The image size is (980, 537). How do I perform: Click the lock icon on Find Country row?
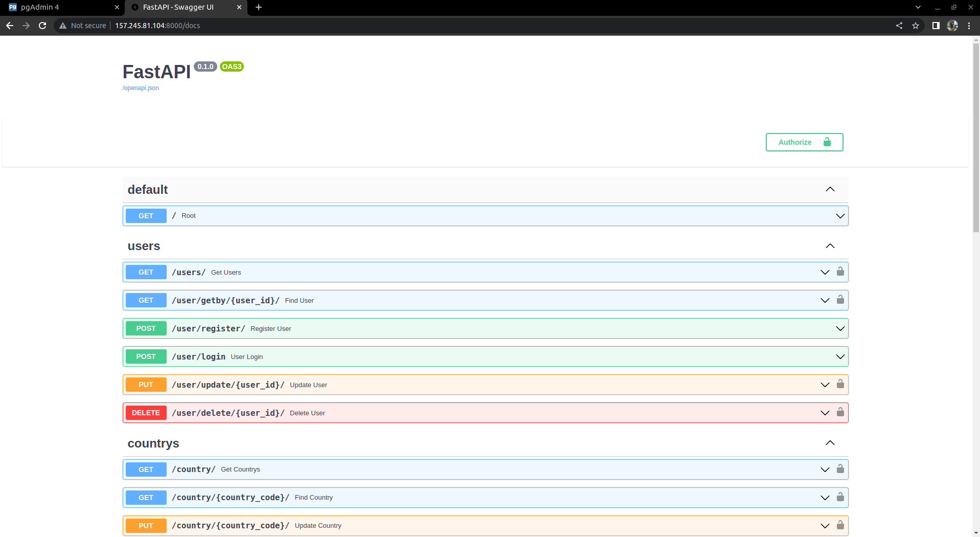tap(840, 497)
